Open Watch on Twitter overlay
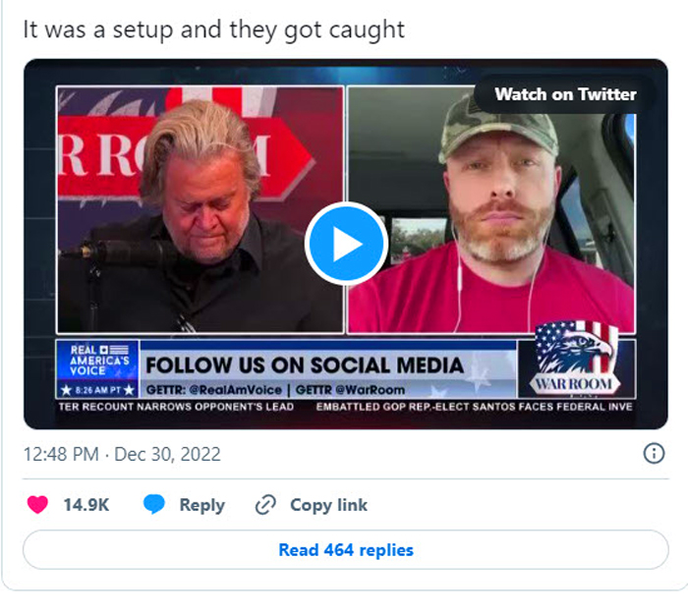Image resolution: width=688 pixels, height=616 pixels. 565,94
